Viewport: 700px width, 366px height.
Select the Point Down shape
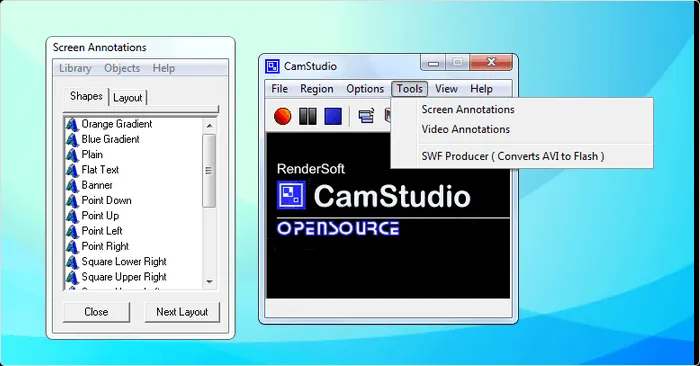106,200
